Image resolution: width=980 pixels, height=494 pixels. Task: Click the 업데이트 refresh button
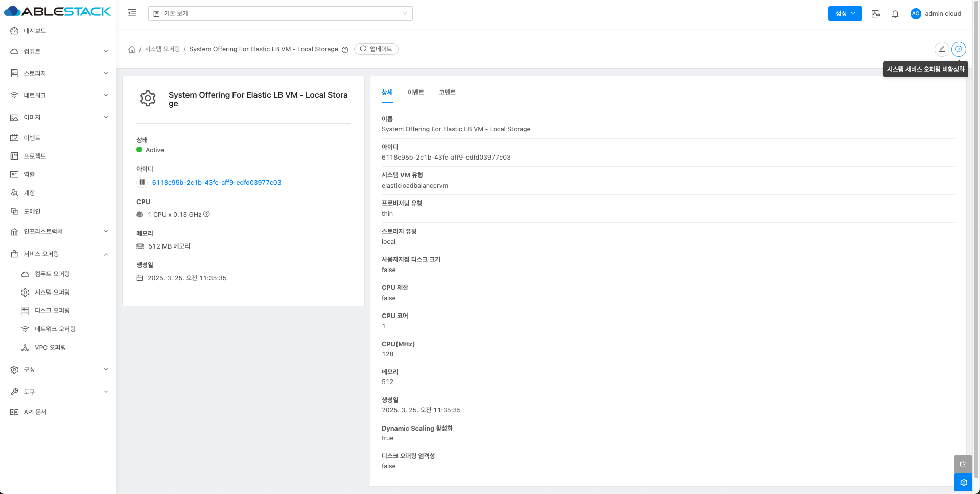[x=376, y=49]
